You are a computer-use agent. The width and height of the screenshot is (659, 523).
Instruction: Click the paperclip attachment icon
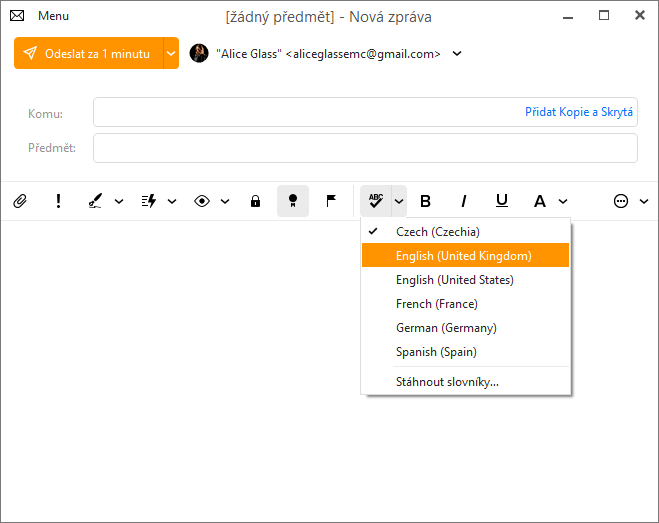[20, 201]
